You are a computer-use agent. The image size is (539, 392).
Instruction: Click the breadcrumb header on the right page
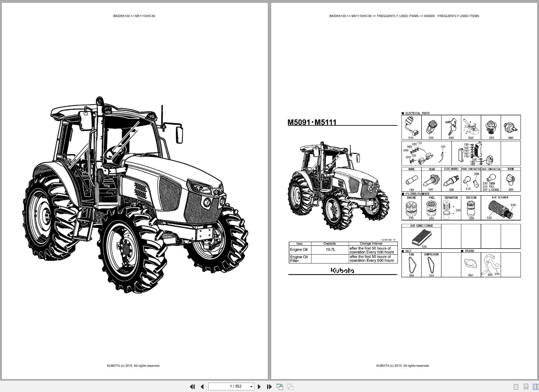click(404, 16)
